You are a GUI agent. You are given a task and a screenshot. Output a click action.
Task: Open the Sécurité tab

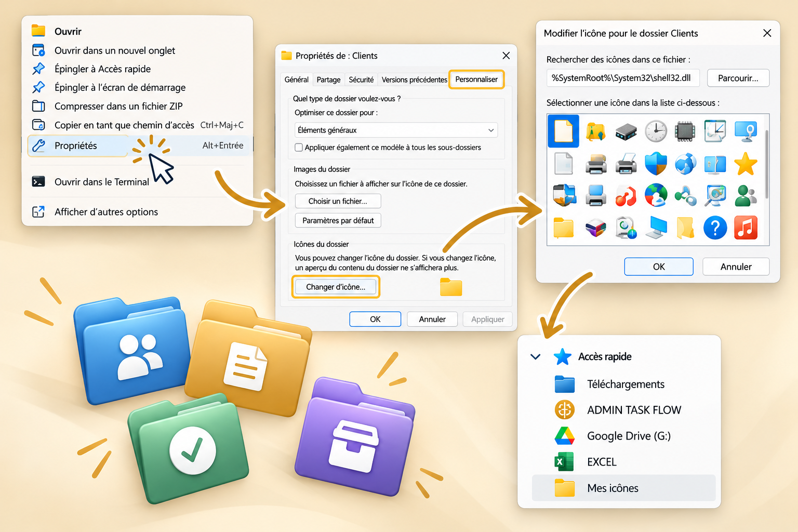(x=361, y=79)
